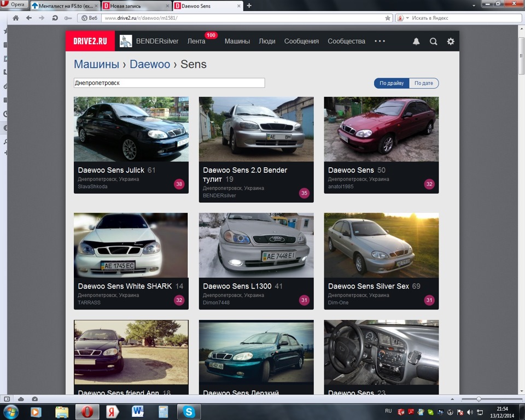Viewport: 525px width, 420px height.
Task: Launch Yandex browser from taskbar
Action: (112, 412)
